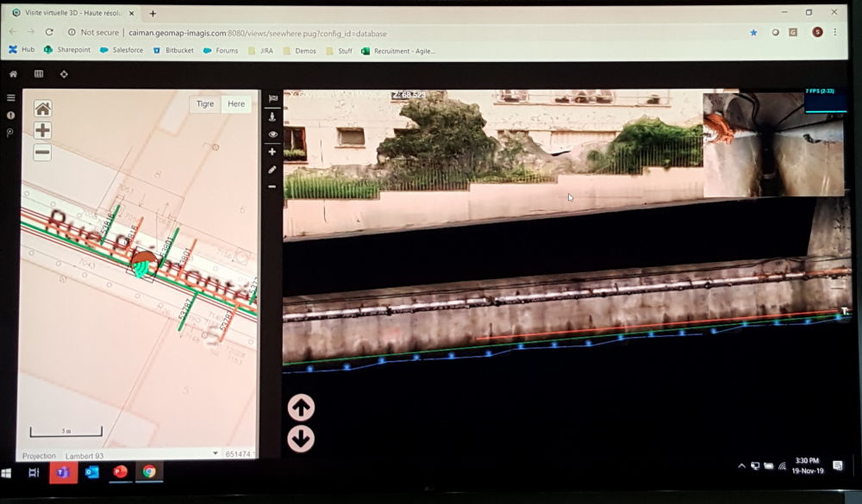Open the table grid view icon
This screenshot has width=862, height=504.
click(x=39, y=74)
